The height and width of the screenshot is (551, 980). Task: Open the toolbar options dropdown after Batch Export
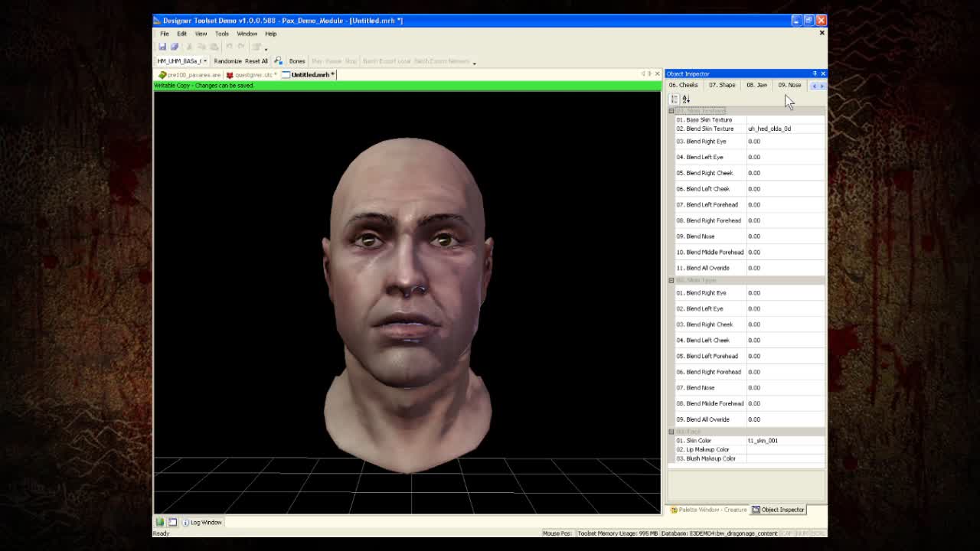[x=474, y=62]
